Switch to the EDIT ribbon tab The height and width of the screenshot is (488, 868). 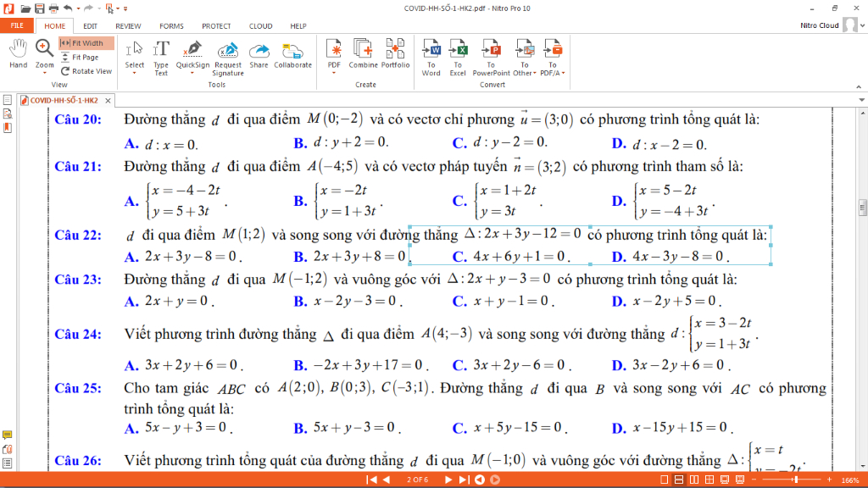point(90,26)
